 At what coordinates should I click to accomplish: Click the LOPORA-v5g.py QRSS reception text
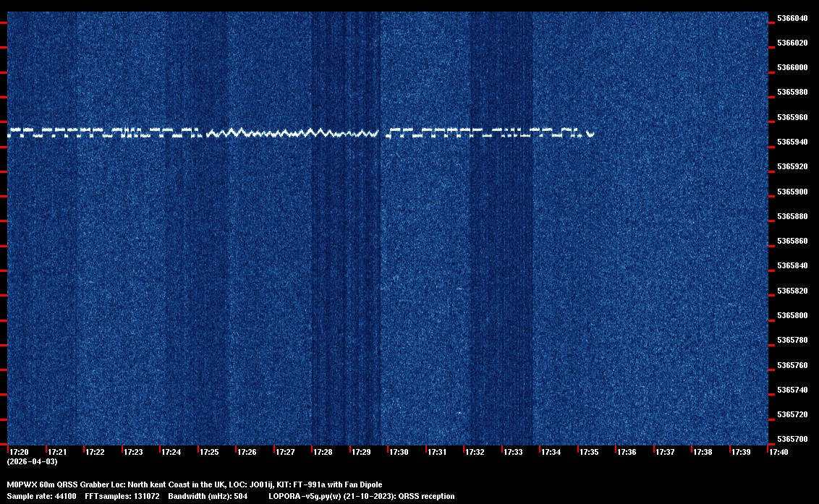click(361, 496)
